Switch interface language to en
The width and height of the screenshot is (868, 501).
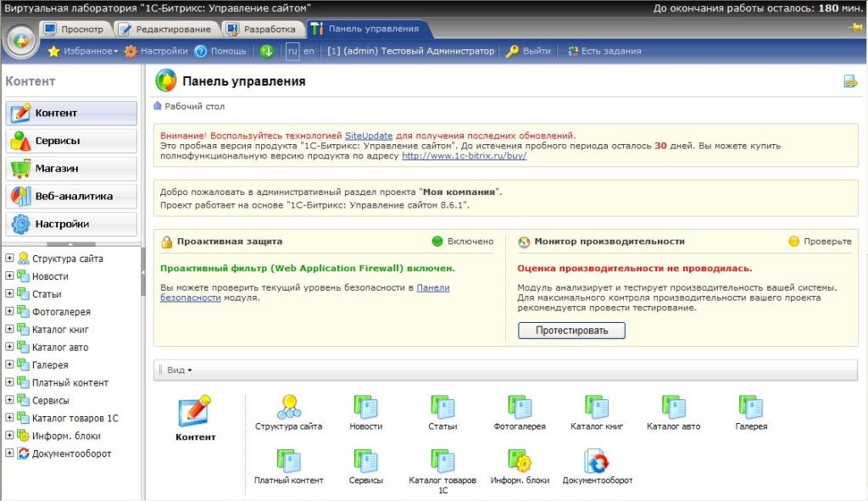pos(309,51)
